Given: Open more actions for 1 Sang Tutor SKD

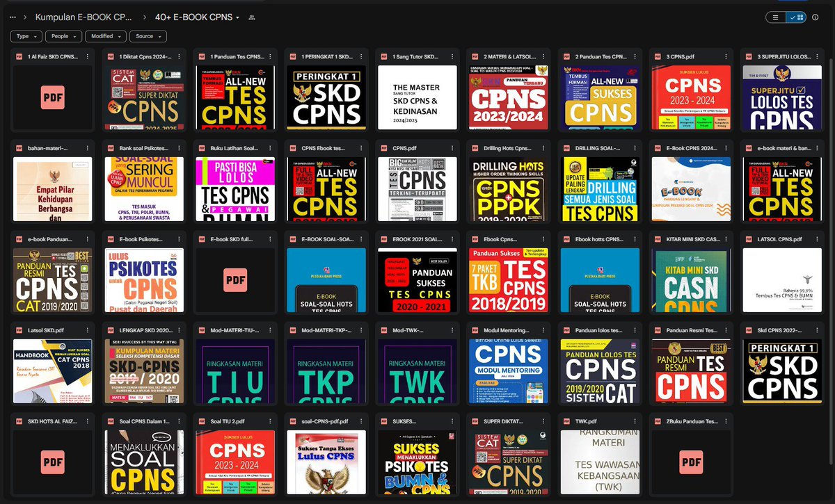Looking at the screenshot, I should coord(452,57).
